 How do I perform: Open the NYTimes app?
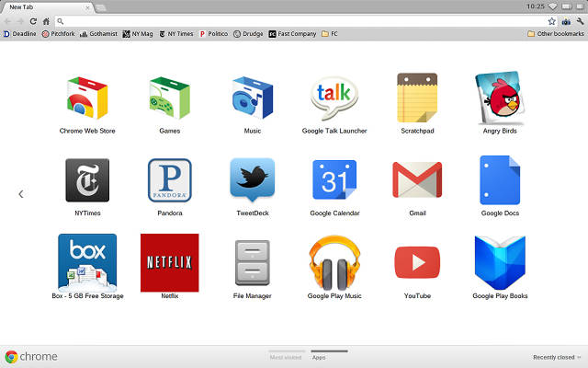(x=87, y=180)
